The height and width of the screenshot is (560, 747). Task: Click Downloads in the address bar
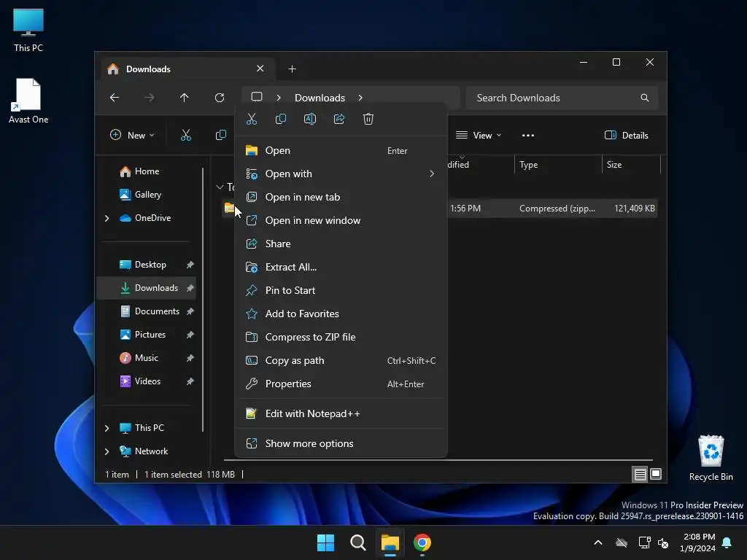[x=320, y=98]
